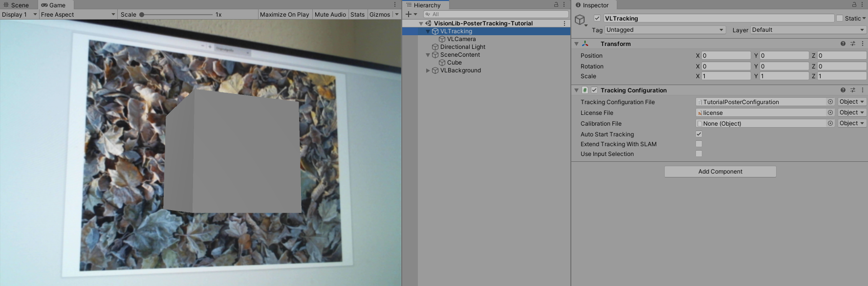This screenshot has height=286, width=868.
Task: Open Tracking Configuration component kebab menu
Action: pyautogui.click(x=862, y=90)
